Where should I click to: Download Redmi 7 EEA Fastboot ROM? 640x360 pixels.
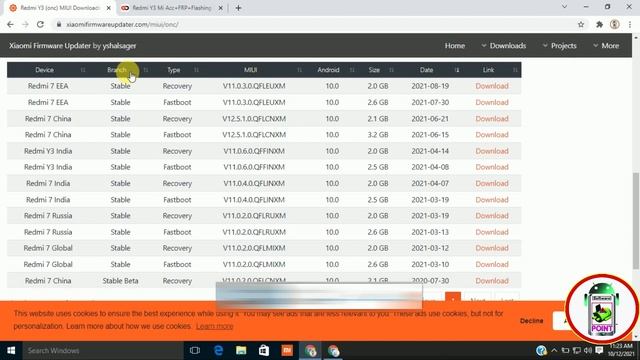tap(492, 102)
